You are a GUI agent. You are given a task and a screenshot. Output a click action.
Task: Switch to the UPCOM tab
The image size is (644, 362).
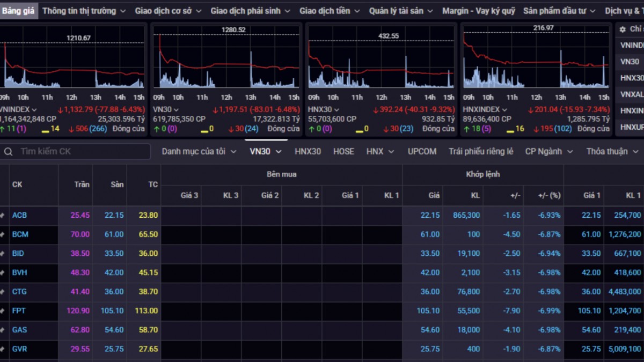point(422,152)
